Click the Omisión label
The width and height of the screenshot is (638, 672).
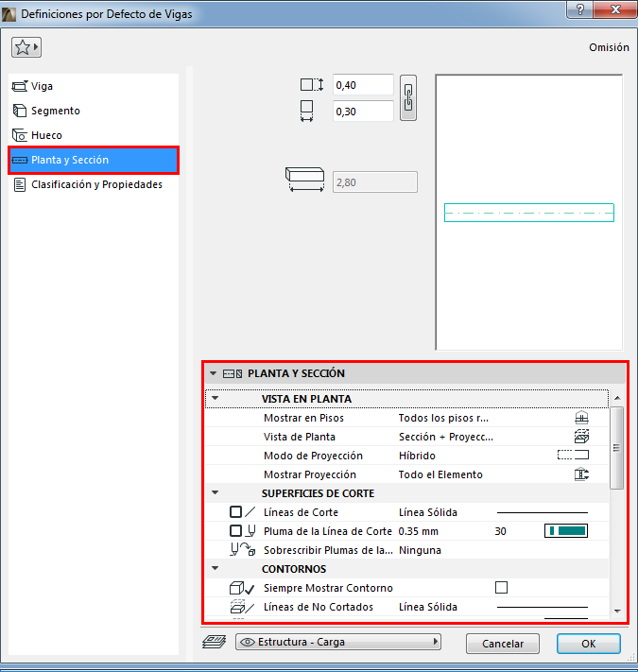coord(609,47)
